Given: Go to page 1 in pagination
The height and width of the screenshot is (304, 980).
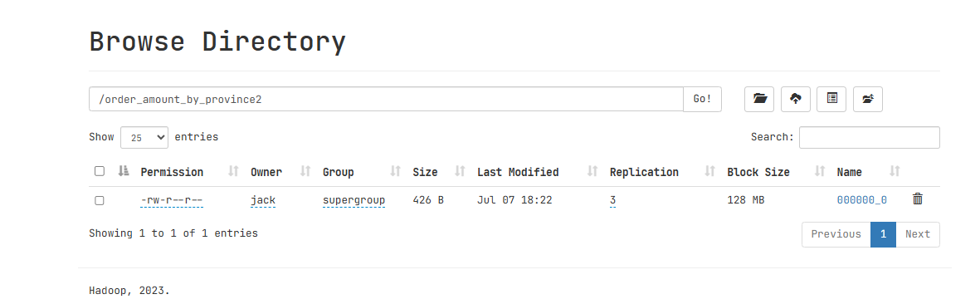Looking at the screenshot, I should click(x=883, y=234).
